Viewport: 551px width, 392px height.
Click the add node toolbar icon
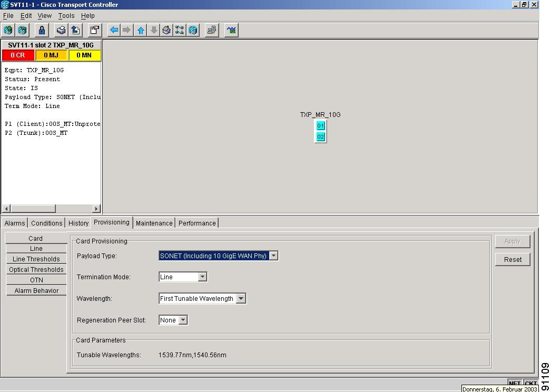point(8,30)
